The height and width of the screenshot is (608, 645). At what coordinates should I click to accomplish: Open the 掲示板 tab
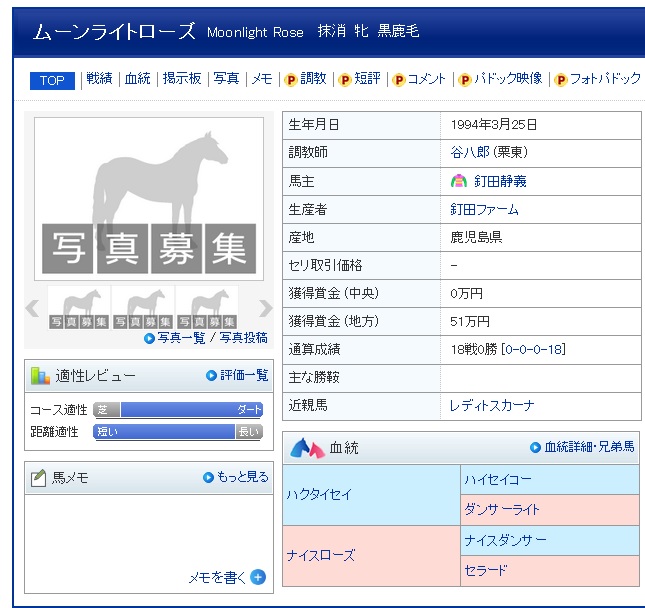pyautogui.click(x=182, y=78)
